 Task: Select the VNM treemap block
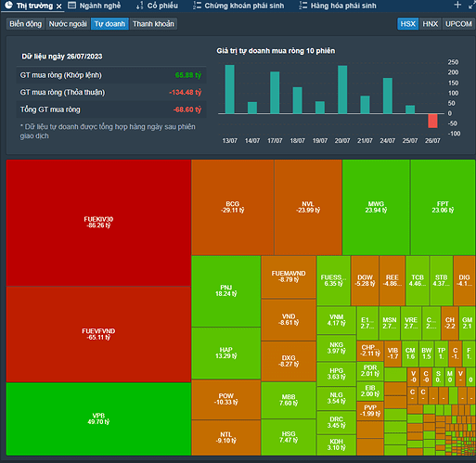pyautogui.click(x=337, y=320)
